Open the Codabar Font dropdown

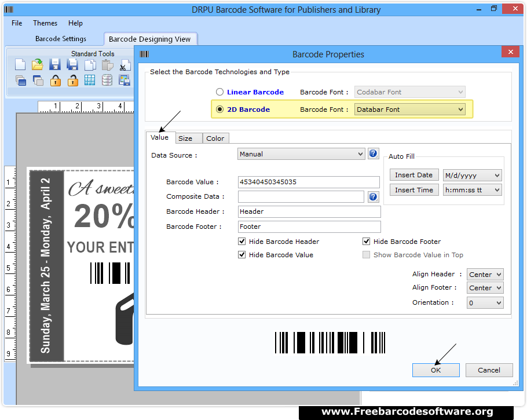click(x=409, y=92)
